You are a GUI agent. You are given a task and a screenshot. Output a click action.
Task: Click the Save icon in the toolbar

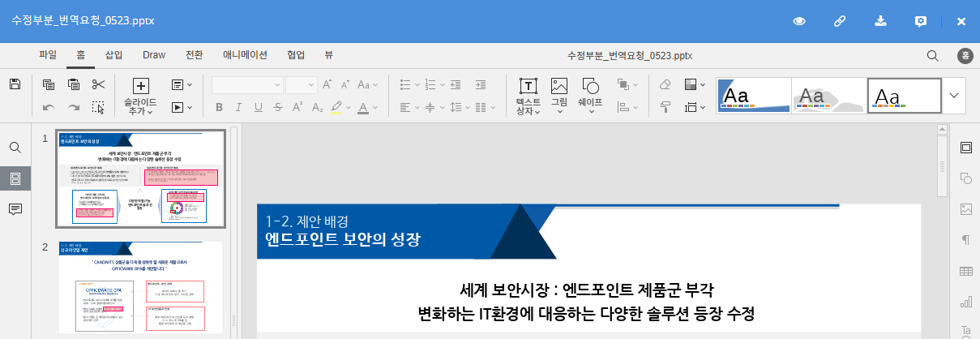15,84
